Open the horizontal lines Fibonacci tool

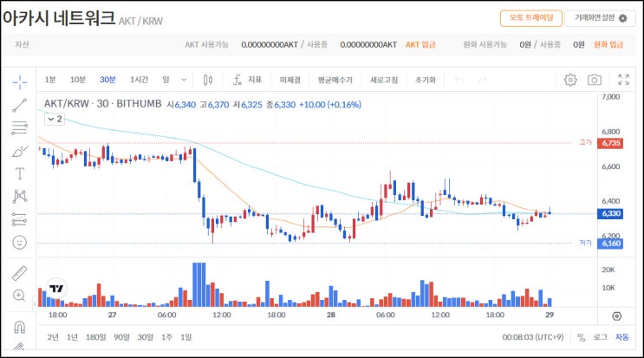[19, 128]
